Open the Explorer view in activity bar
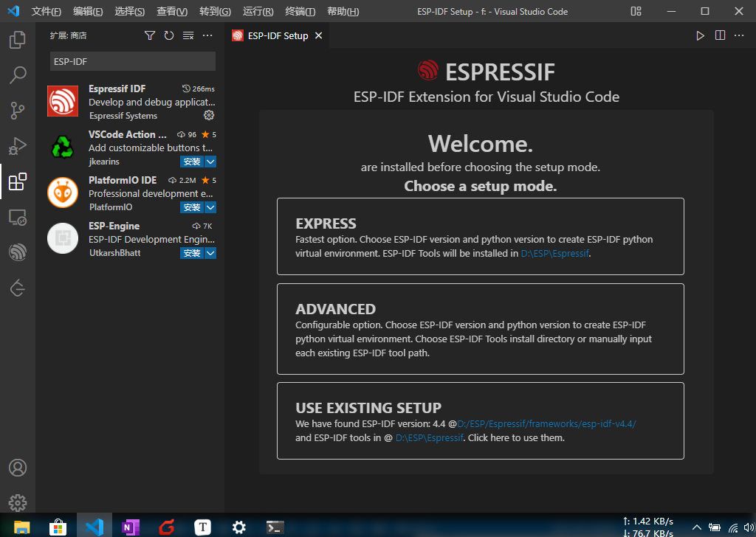This screenshot has width=756, height=537. click(18, 40)
